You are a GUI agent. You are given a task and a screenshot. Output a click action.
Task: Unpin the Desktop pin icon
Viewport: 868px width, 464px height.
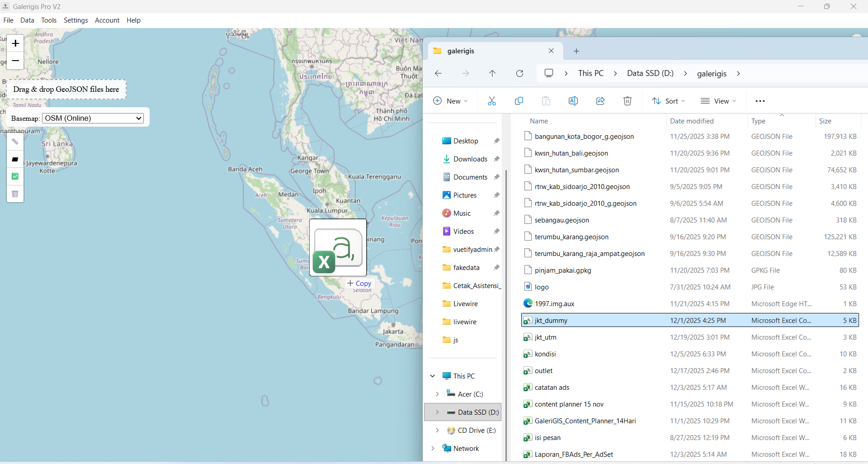496,141
